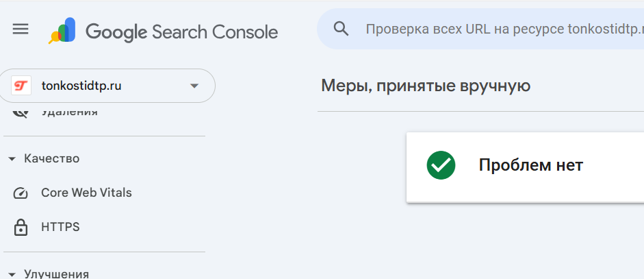Viewport: 644px width, 279px height.
Task: Select the tonkostidtp.ru property name
Action: pyautogui.click(x=81, y=86)
